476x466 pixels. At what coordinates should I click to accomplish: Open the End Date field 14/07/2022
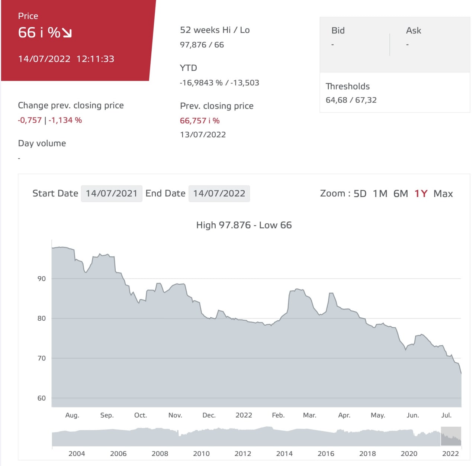[219, 194]
